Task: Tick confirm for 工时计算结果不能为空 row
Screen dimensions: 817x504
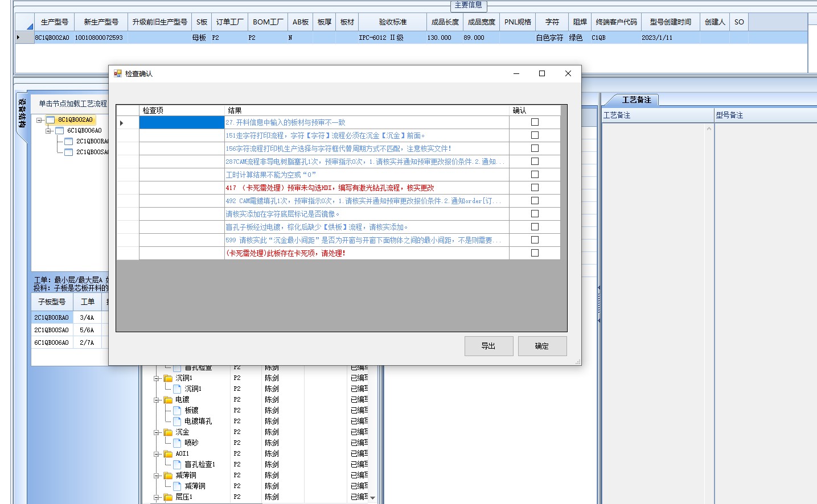Action: point(535,175)
